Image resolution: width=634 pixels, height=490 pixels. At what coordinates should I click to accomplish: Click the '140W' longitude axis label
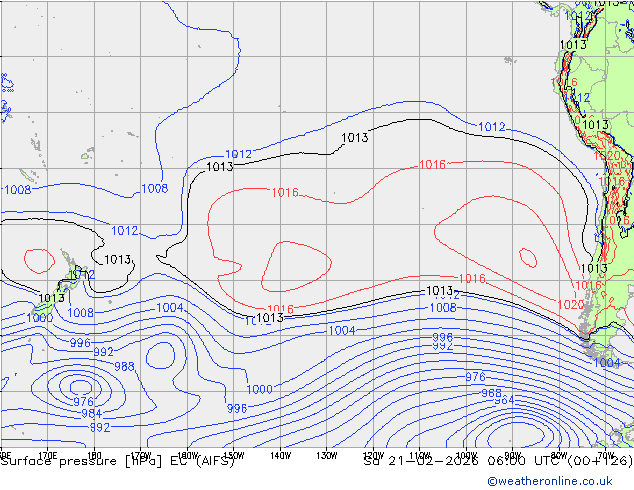280,456
